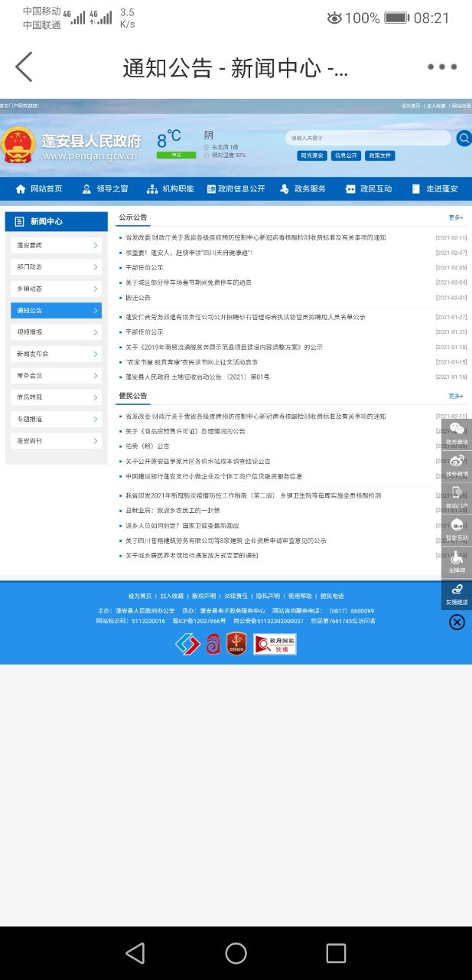The image size is (472, 980).
Task: Close the floating sidebar with X icon
Action: pyautogui.click(x=457, y=622)
